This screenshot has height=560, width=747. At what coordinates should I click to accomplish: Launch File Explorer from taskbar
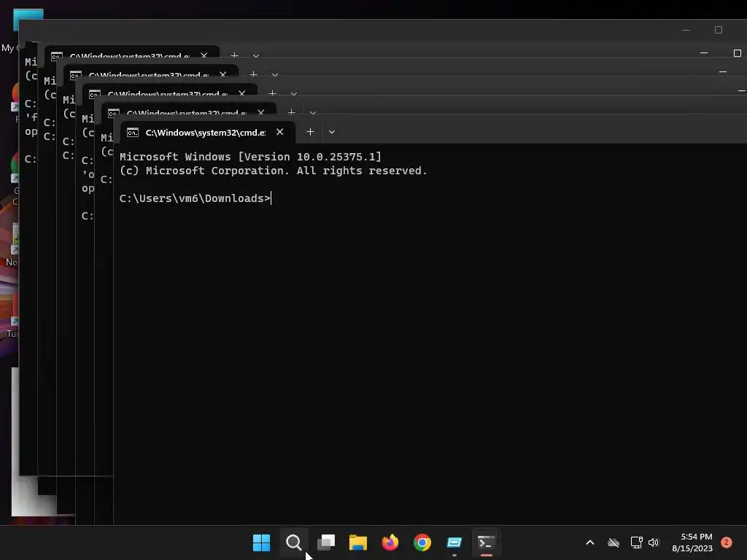357,542
